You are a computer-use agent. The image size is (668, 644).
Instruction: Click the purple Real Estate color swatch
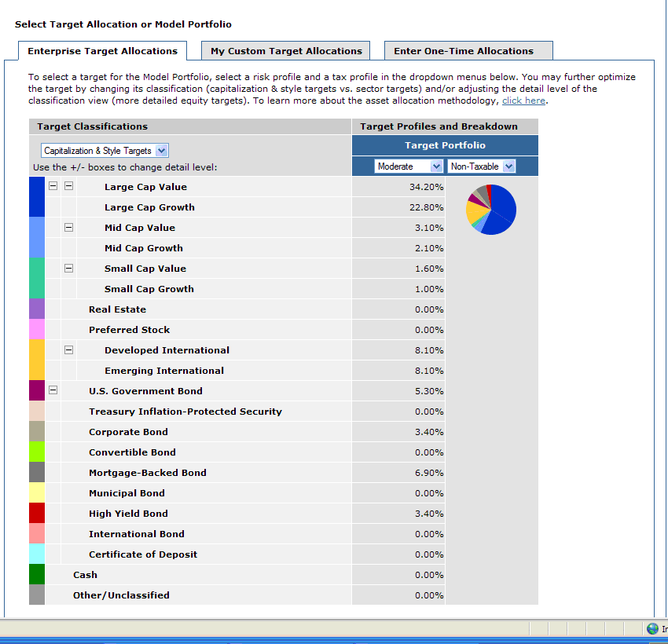pos(37,309)
